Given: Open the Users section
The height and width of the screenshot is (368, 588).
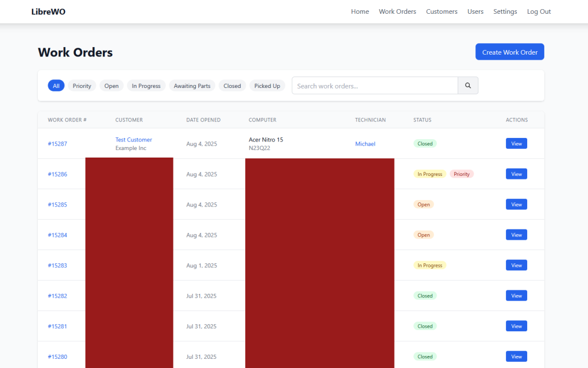Looking at the screenshot, I should pos(475,11).
